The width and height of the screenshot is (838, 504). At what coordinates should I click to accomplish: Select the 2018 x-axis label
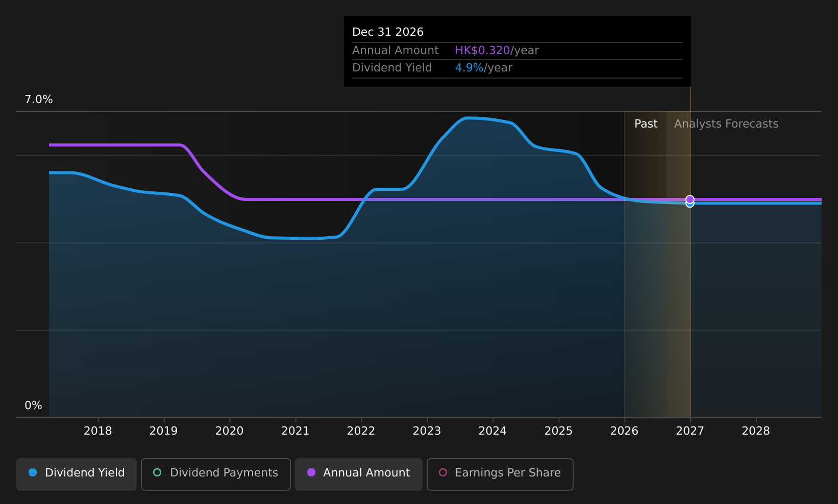point(98,431)
